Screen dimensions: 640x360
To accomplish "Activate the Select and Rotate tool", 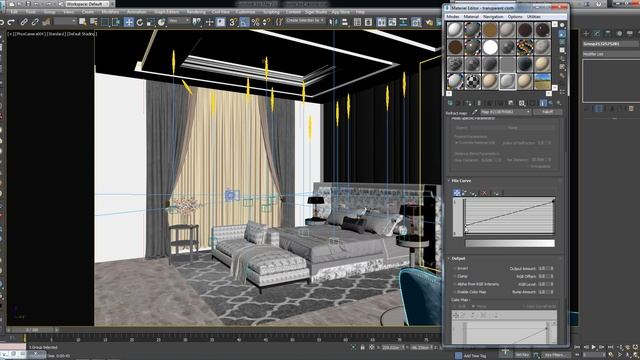I will [140, 22].
